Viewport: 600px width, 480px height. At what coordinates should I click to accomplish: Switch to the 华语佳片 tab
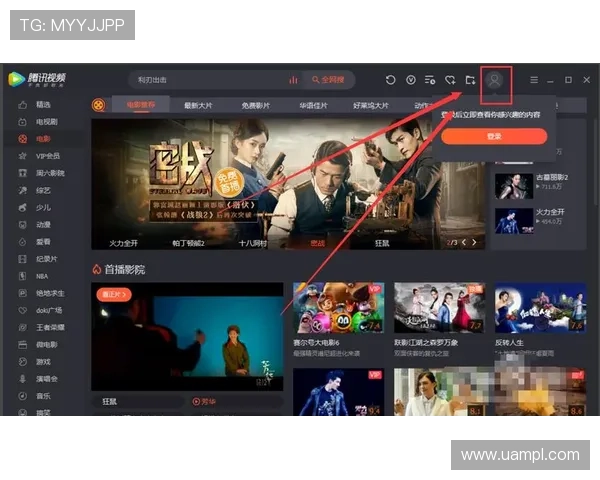[313, 105]
